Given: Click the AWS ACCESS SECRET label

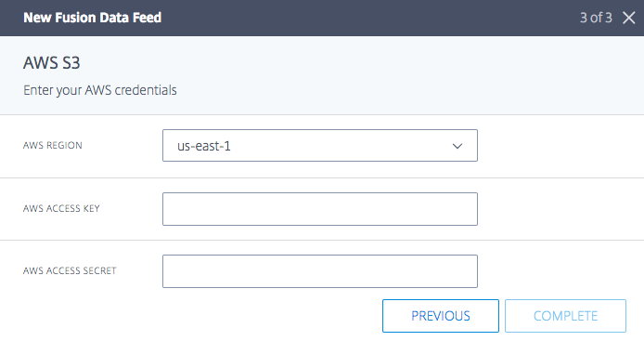Looking at the screenshot, I should [70, 270].
